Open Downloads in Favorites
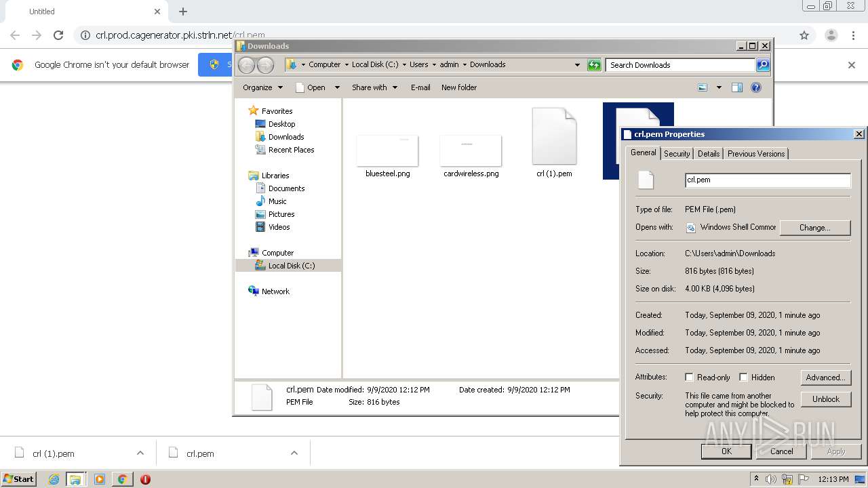Screen dimensions: 868x488 coord(285,137)
